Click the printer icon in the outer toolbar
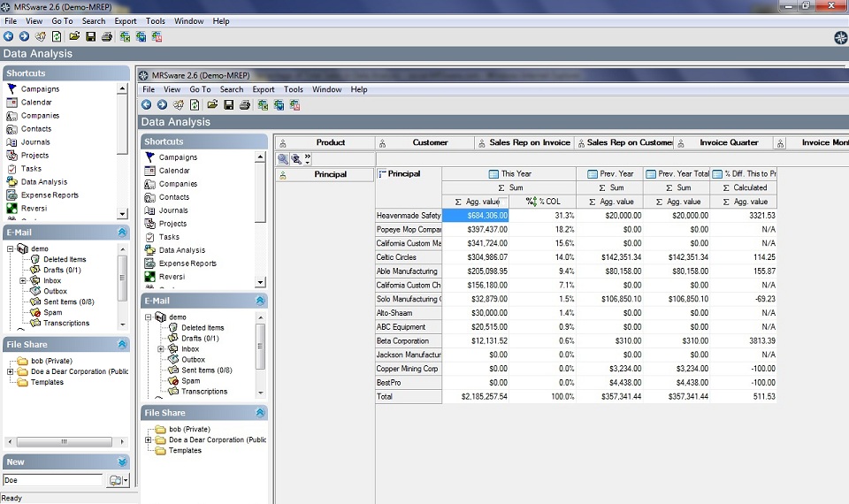 click(x=107, y=36)
